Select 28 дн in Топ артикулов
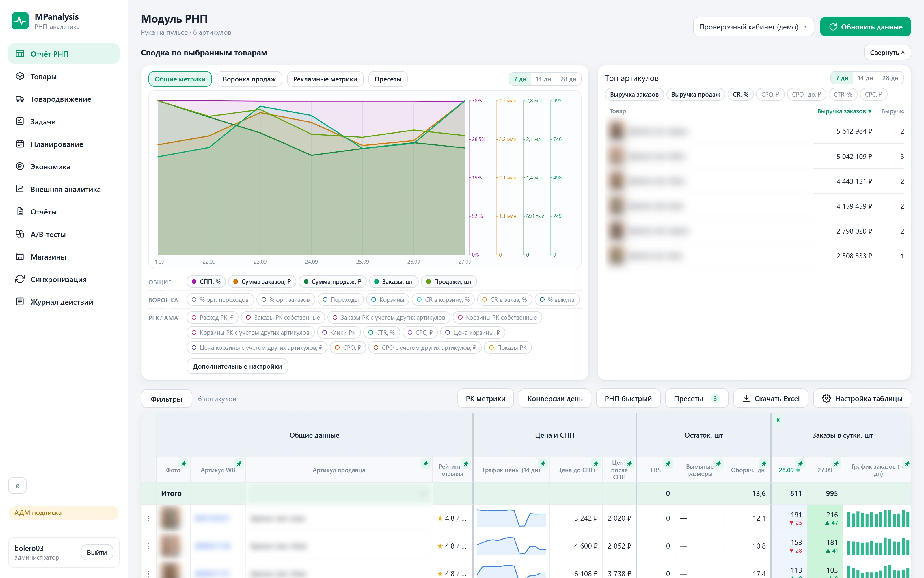This screenshot has height=578, width=924. point(890,78)
